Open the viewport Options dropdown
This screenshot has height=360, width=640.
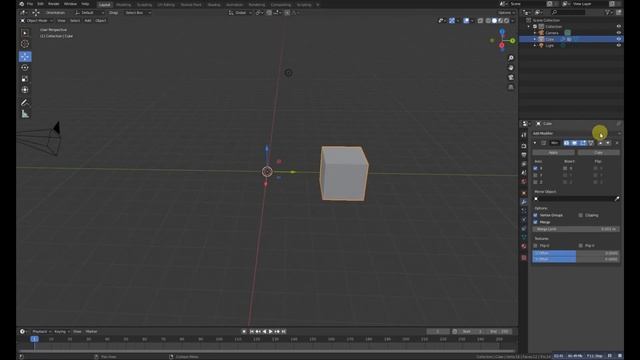(506, 13)
